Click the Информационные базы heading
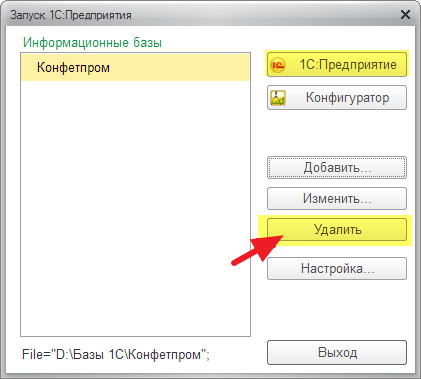The height and width of the screenshot is (379, 421). coord(92,43)
